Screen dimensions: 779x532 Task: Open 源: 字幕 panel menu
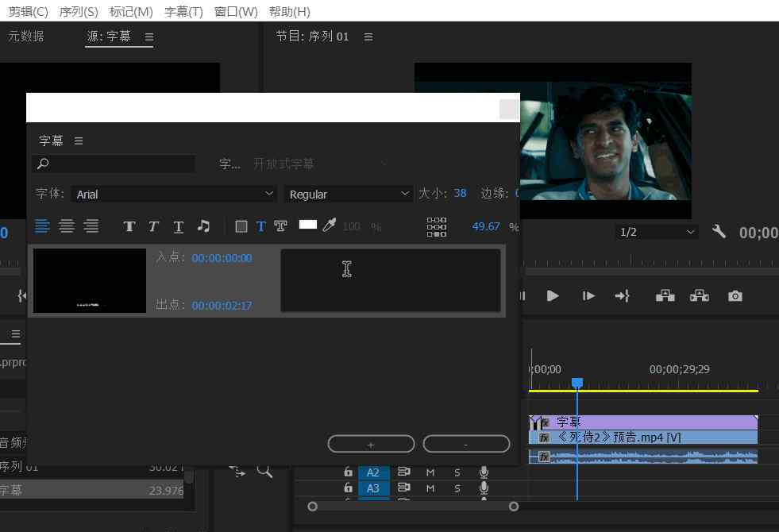click(149, 37)
